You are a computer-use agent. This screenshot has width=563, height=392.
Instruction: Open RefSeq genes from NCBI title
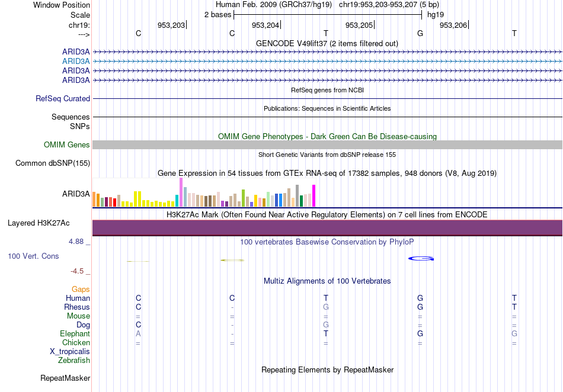(x=327, y=90)
